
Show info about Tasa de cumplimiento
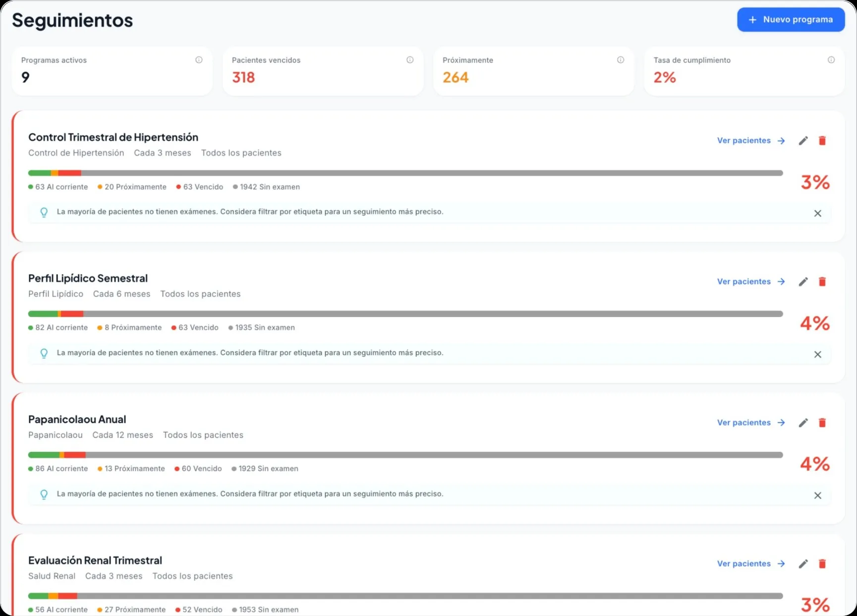pos(832,59)
